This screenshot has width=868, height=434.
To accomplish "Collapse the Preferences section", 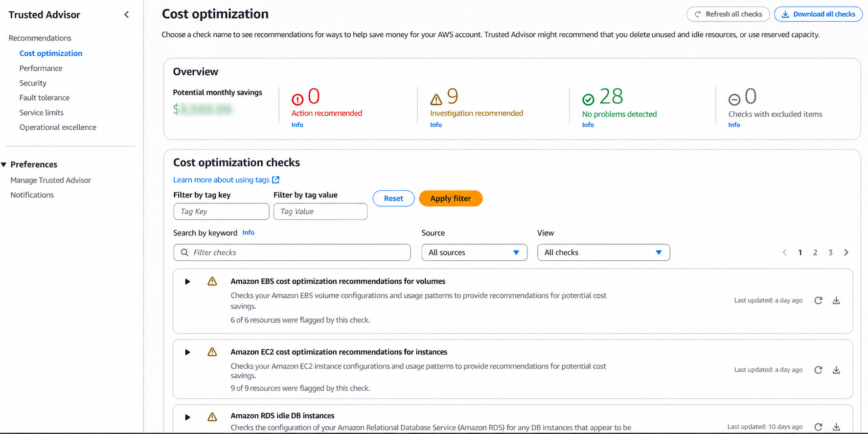I will click(4, 164).
